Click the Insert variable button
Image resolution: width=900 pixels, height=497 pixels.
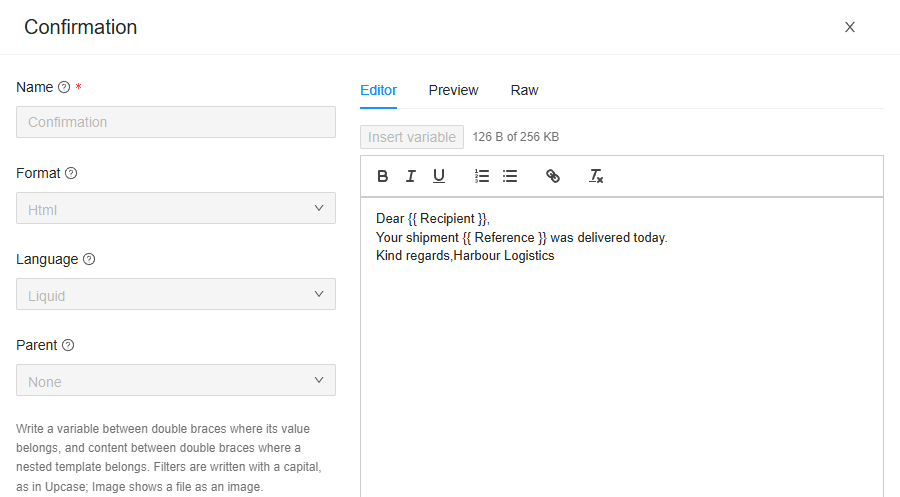[x=412, y=137]
